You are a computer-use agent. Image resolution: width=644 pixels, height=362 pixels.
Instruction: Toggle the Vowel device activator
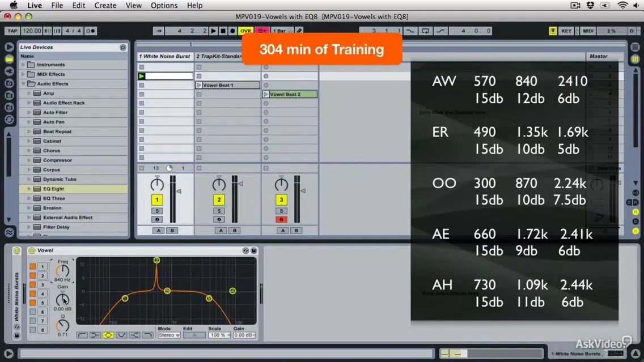click(x=32, y=250)
